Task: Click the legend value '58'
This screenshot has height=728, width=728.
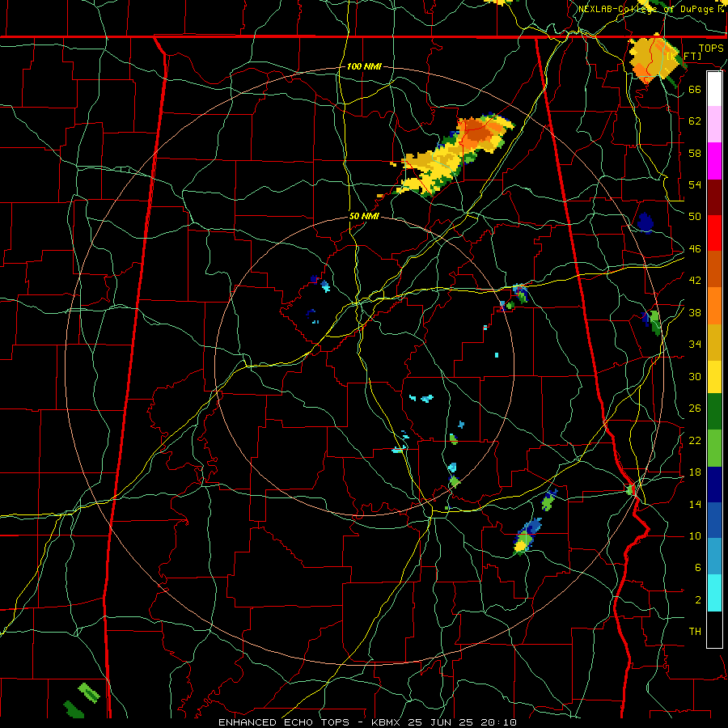Action: point(695,153)
